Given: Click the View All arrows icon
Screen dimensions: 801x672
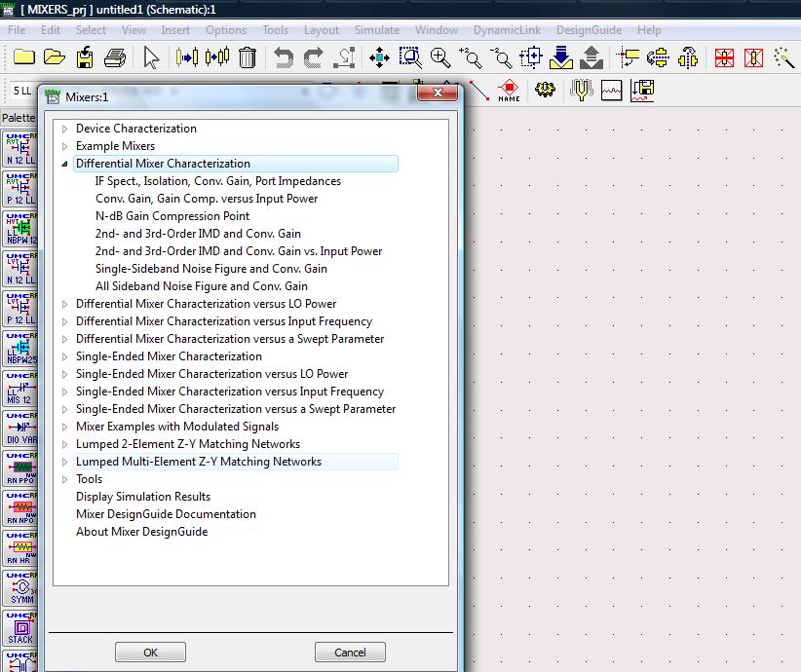Looking at the screenshot, I should click(379, 57).
